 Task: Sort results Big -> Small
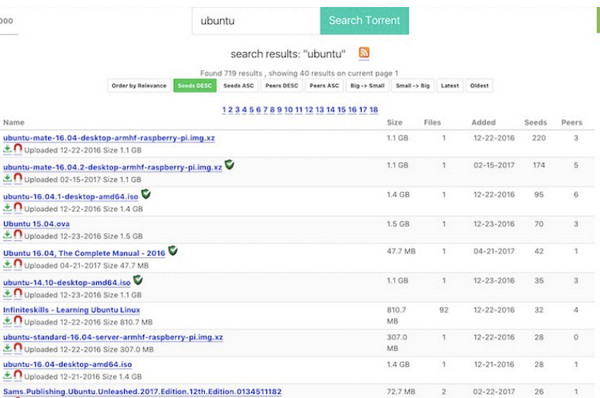pyautogui.click(x=367, y=86)
